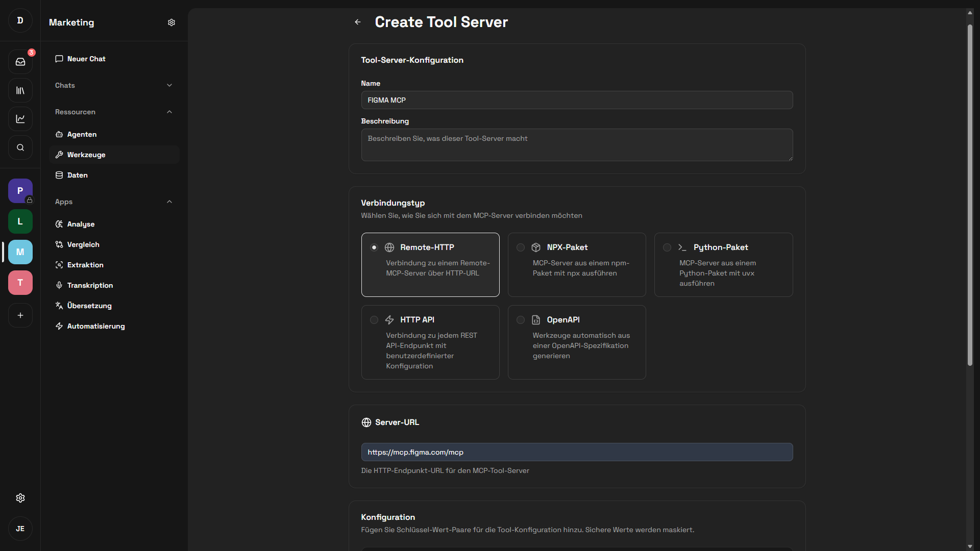Image resolution: width=980 pixels, height=551 pixels.
Task: Open Marketing workspace settings gear
Action: tap(171, 22)
